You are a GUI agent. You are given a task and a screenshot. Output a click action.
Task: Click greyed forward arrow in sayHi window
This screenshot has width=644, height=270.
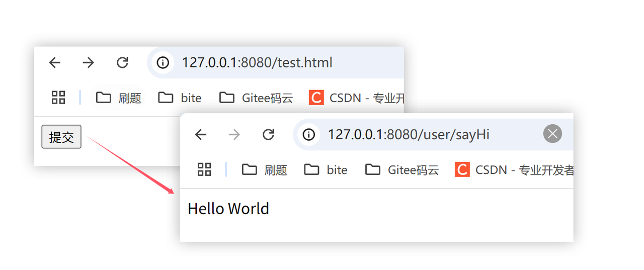point(234,134)
